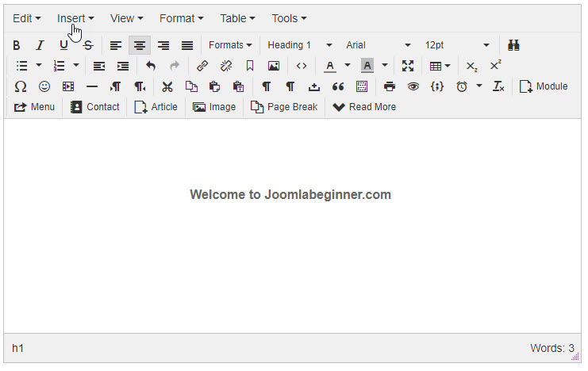This screenshot has width=588, height=371.
Task: Insert or edit a link
Action: [x=202, y=66]
